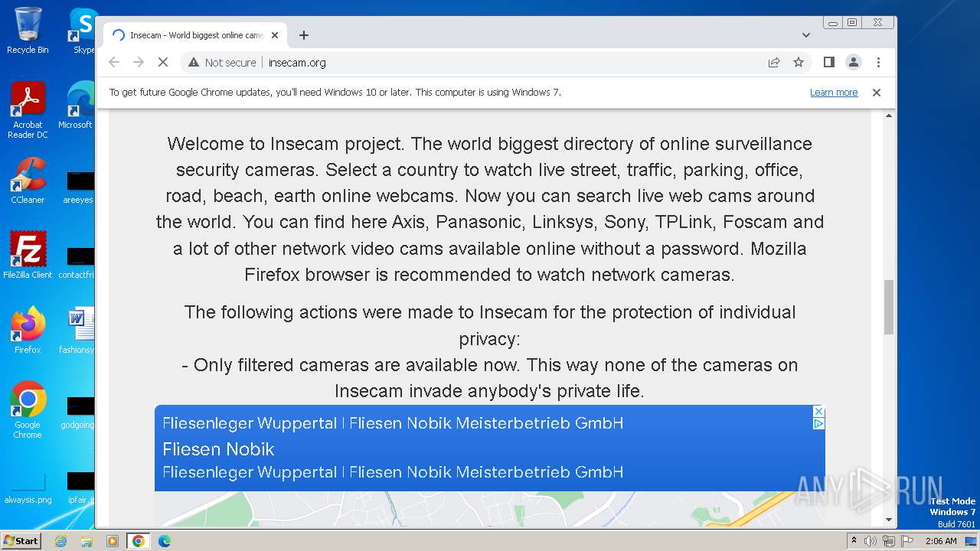980x551 pixels.
Task: Click scrollbar down arrow
Action: pos(889,520)
